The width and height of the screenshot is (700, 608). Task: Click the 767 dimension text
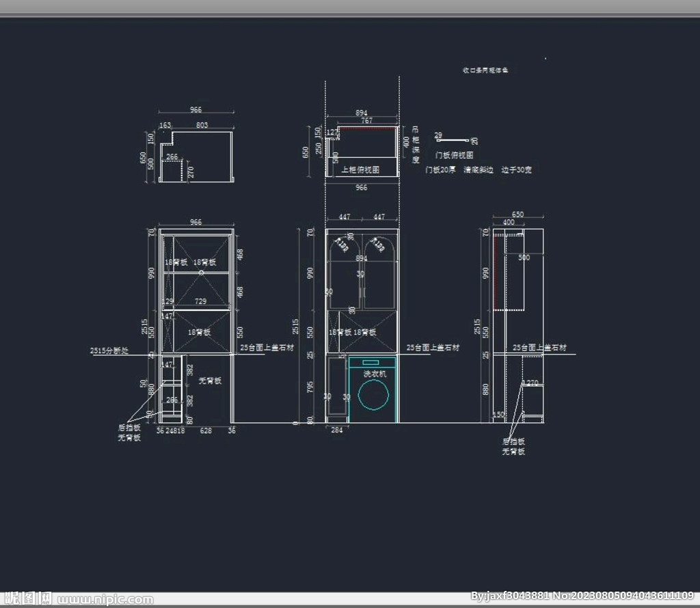(366, 120)
